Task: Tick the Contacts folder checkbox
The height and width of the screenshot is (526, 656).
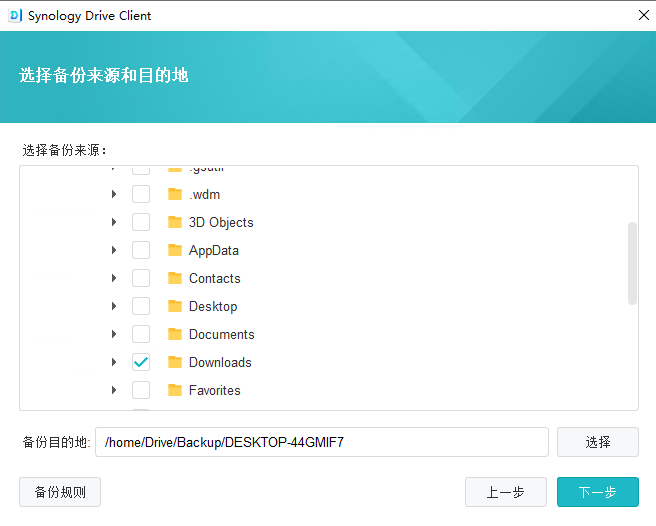Action: [x=141, y=278]
